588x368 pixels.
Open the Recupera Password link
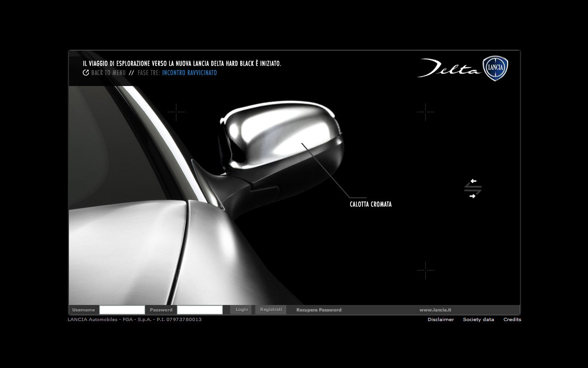click(319, 310)
